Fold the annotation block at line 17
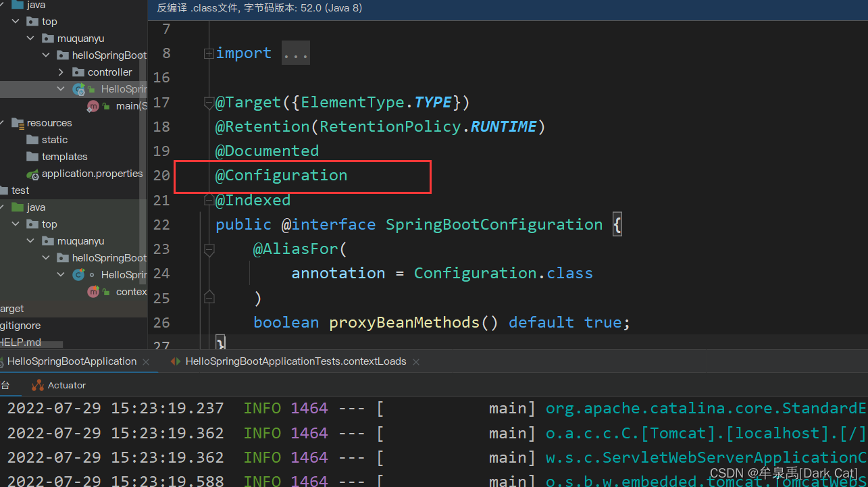The image size is (868, 487). click(209, 103)
